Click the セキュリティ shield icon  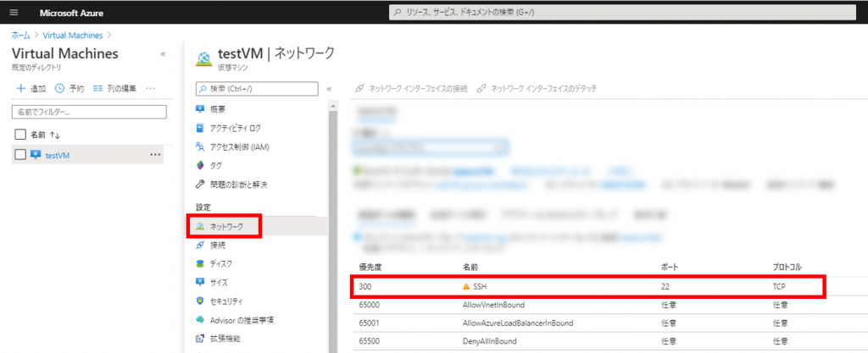200,301
